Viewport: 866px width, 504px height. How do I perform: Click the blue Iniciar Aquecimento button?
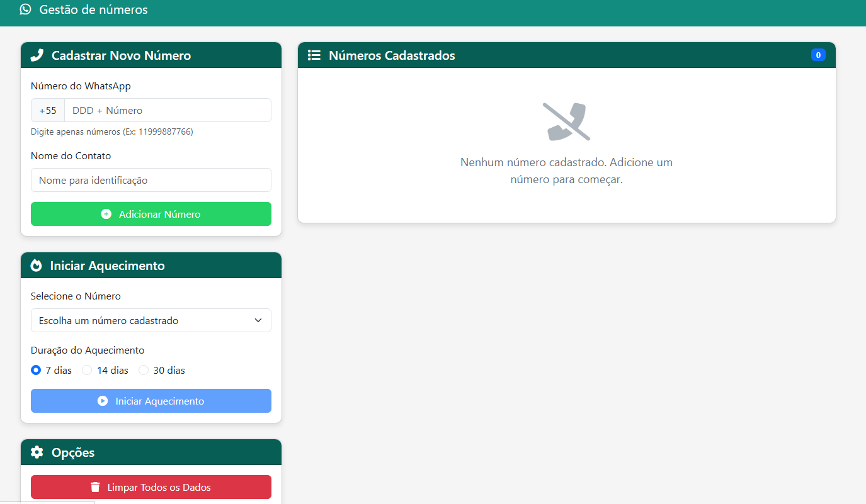pyautogui.click(x=151, y=401)
